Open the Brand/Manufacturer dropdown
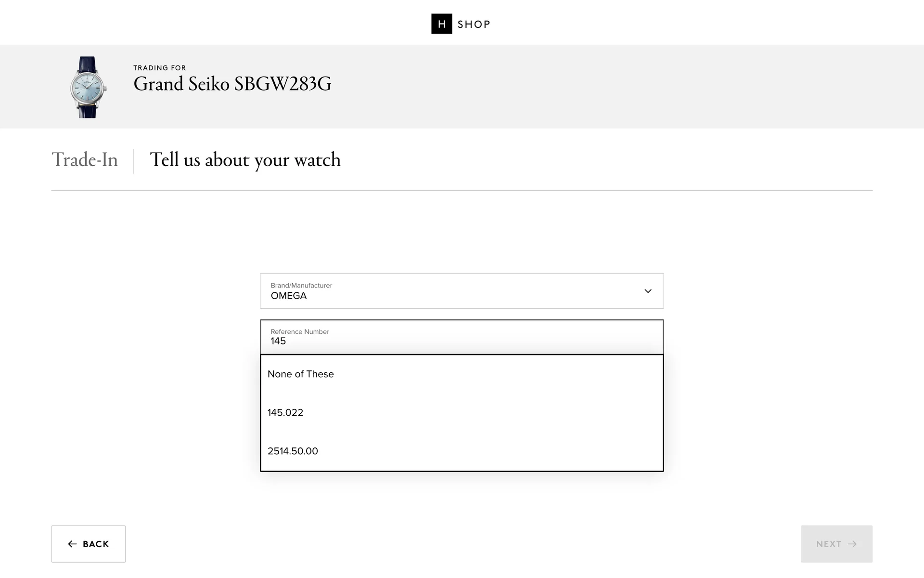924x578 pixels. click(461, 291)
